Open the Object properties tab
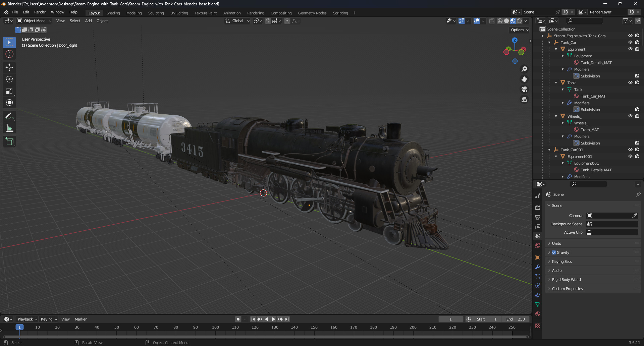This screenshot has height=346, width=644. tap(538, 257)
